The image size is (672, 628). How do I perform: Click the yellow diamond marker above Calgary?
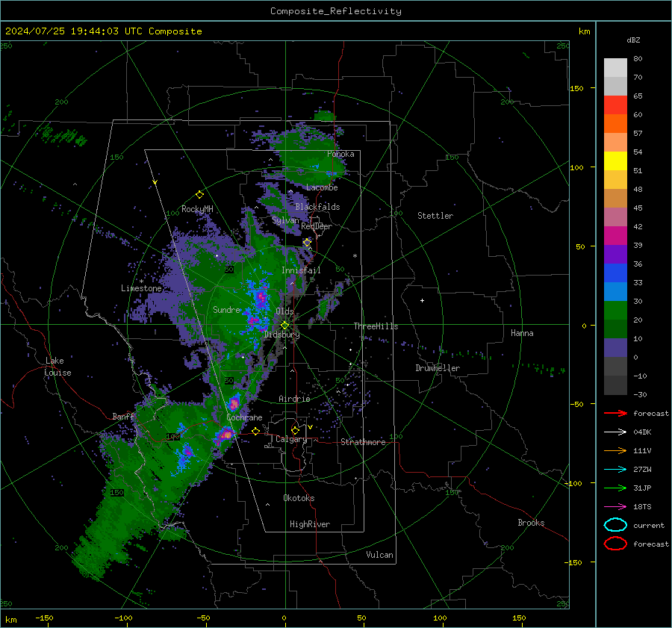pos(295,430)
